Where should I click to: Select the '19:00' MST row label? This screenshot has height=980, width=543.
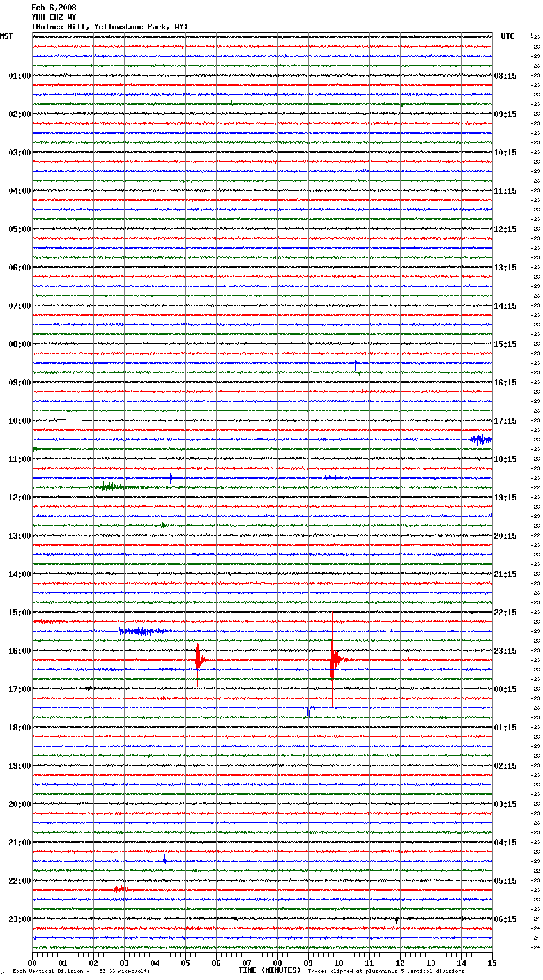(20, 766)
